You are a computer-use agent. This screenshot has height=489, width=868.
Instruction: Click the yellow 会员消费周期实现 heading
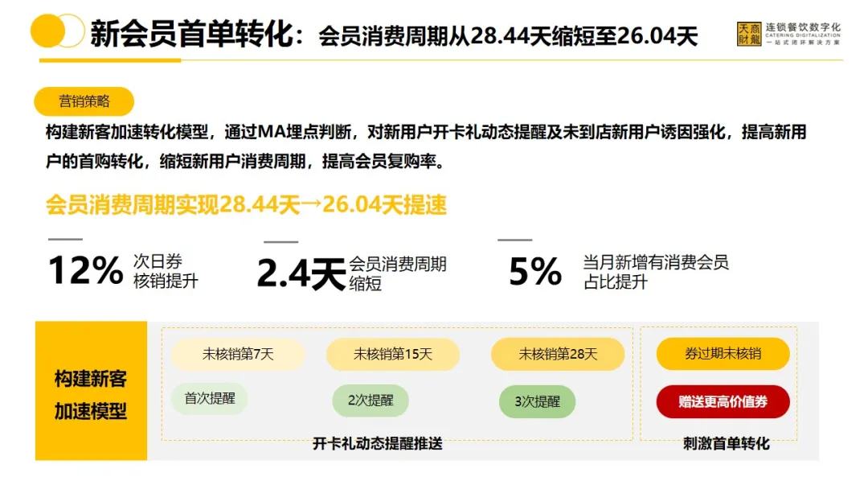(246, 205)
